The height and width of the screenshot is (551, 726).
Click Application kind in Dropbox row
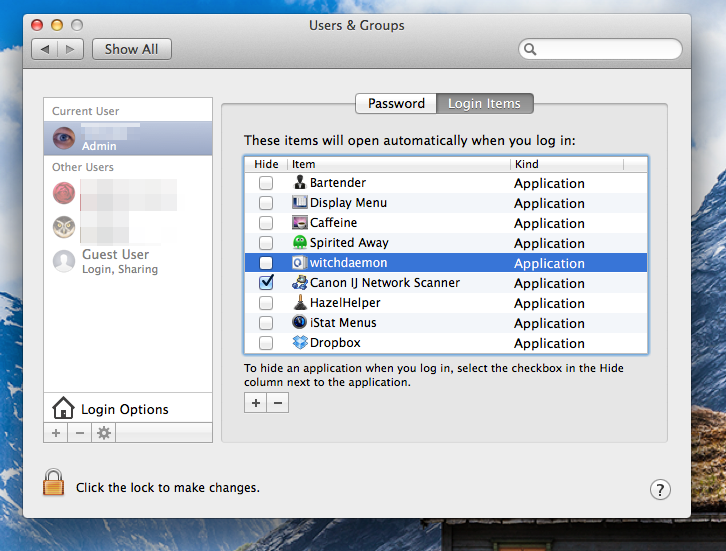tap(549, 344)
